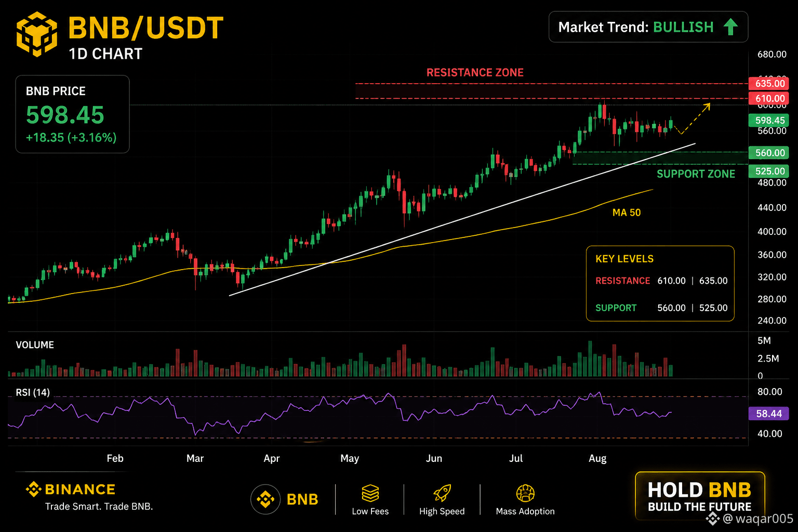Viewport: 798px width, 532px height.
Task: Click the green bullish up-arrow icon
Action: click(730, 27)
